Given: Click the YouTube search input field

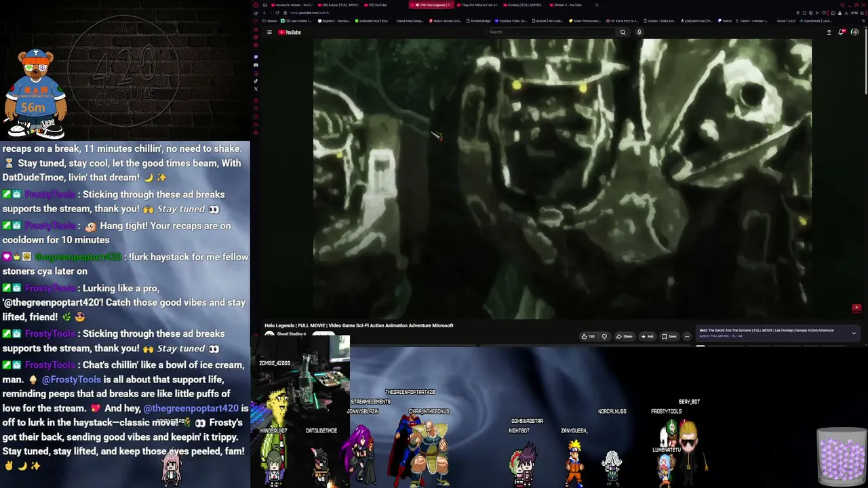Looking at the screenshot, I should pyautogui.click(x=553, y=32).
